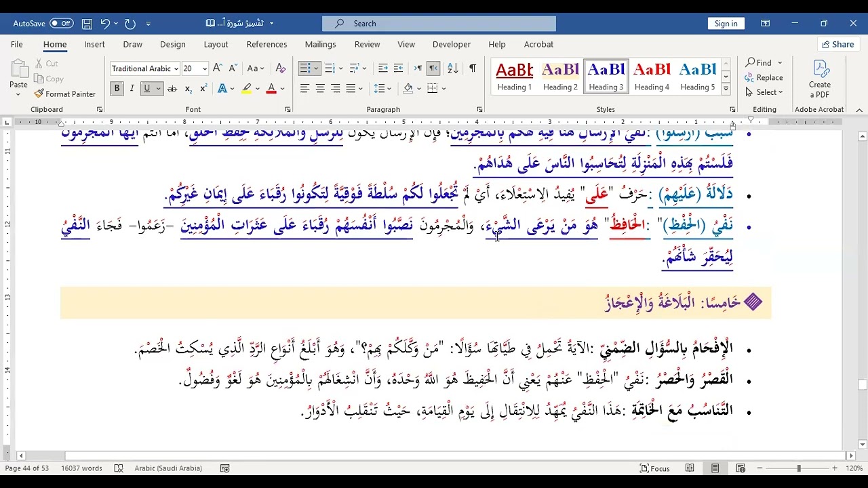
Task: Toggle Show/Hide paragraph marks
Action: point(473,68)
